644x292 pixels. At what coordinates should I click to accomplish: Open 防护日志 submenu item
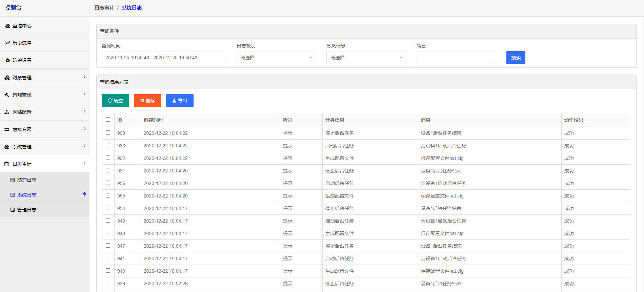click(44, 180)
